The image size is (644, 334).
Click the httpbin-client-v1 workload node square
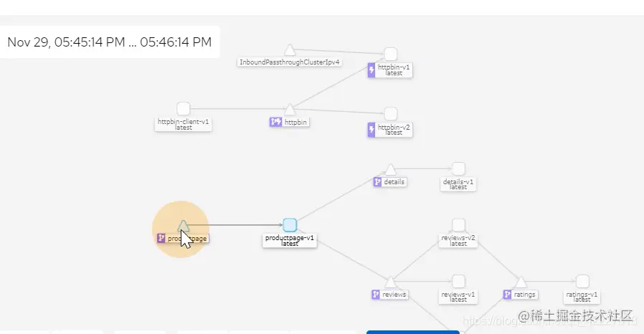[183, 109]
